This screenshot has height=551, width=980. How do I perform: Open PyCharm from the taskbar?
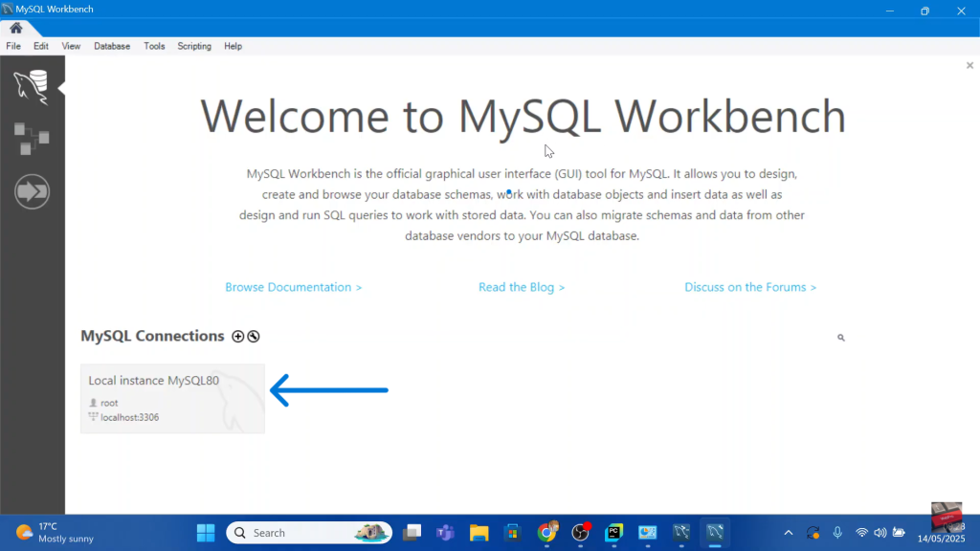(614, 533)
